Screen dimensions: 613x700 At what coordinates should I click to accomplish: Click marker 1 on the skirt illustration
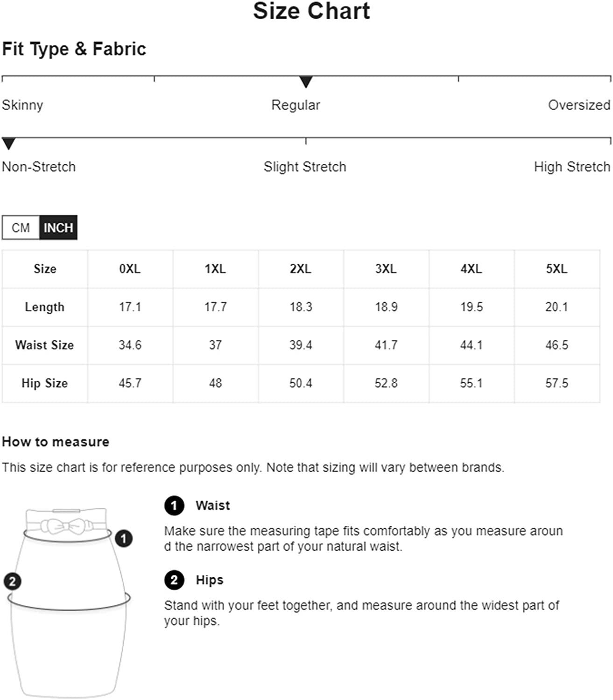[x=123, y=539]
